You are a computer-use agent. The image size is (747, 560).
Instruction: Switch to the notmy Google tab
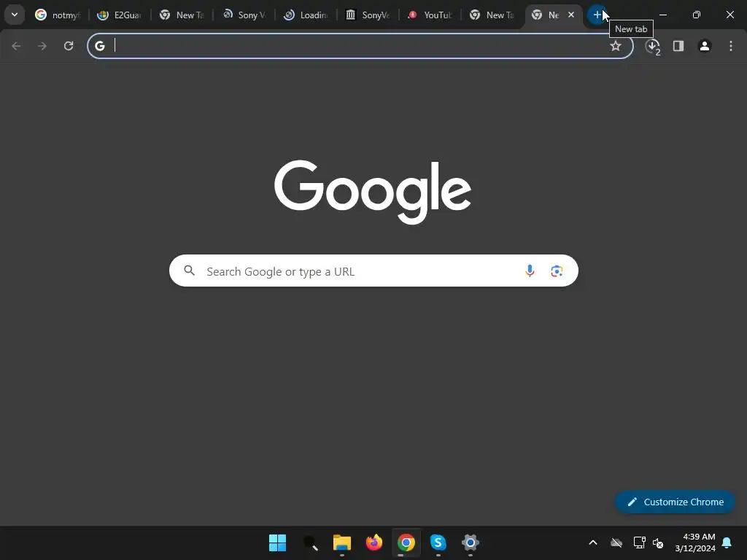pos(58,15)
